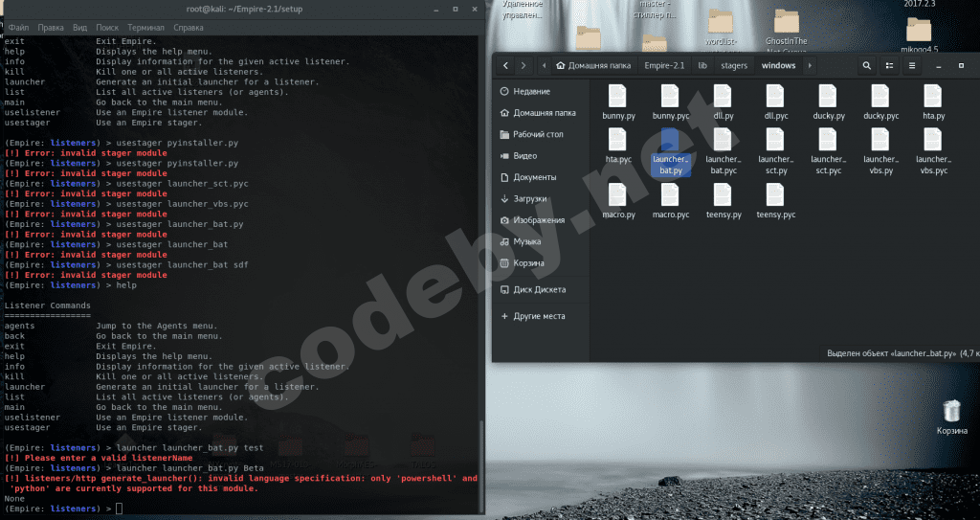Go back in file manager history

click(x=505, y=65)
